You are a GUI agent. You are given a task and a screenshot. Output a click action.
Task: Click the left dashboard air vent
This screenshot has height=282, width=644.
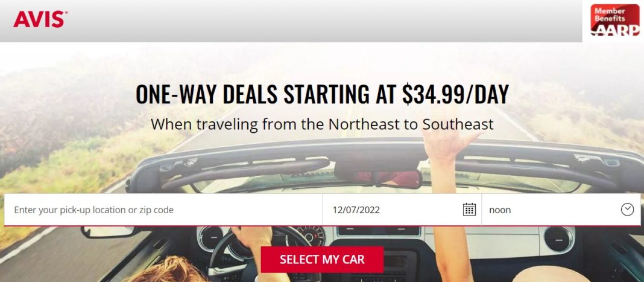click(210, 239)
